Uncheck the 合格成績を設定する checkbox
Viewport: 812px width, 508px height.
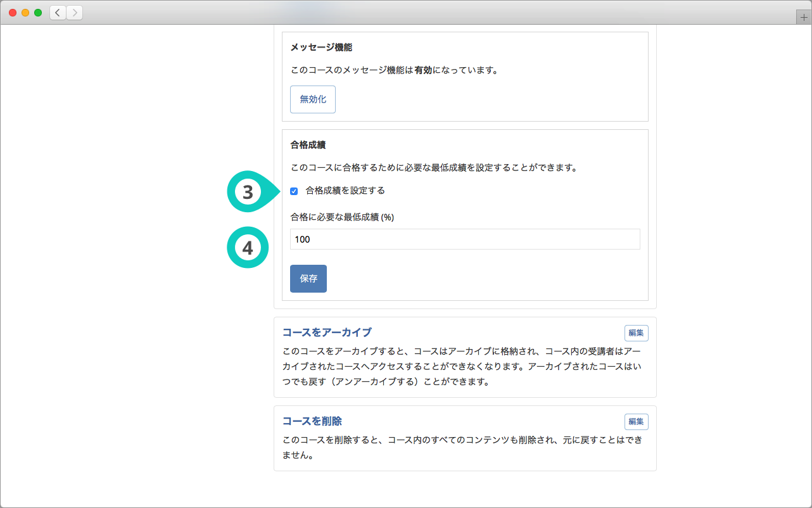coord(294,191)
